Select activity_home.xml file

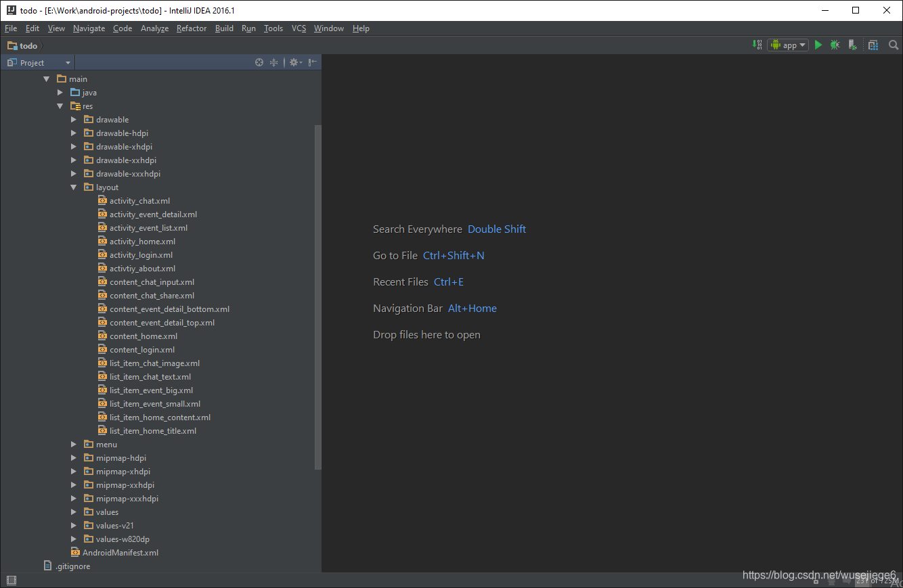coord(142,242)
